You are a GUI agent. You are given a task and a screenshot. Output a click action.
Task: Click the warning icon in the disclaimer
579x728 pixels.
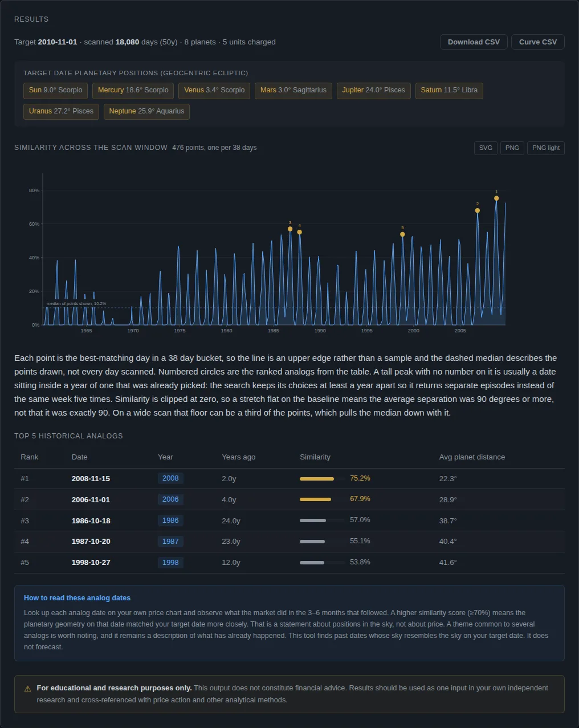click(x=27, y=689)
